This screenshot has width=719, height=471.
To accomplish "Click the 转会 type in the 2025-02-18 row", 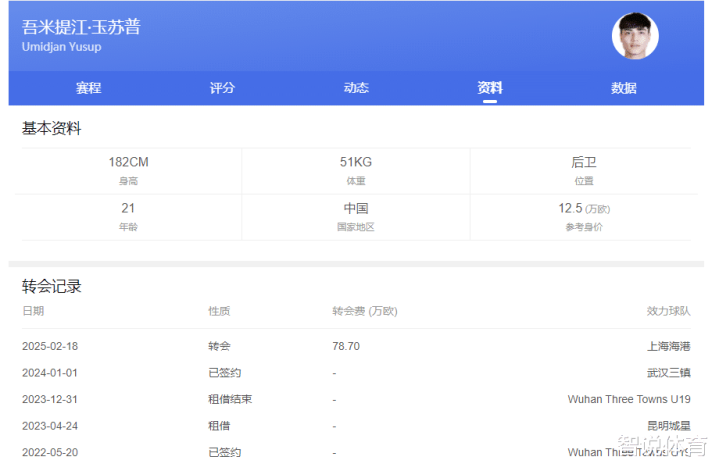I will [219, 346].
